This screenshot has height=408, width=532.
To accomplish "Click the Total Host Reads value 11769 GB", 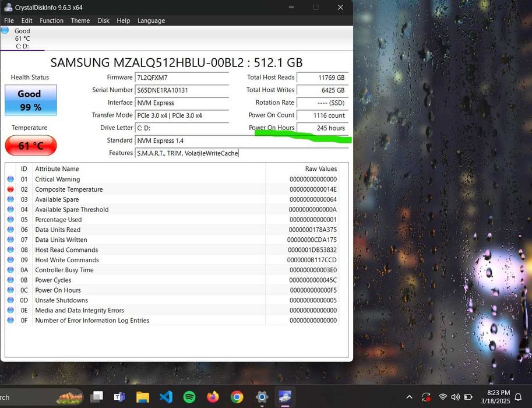I will coord(322,78).
